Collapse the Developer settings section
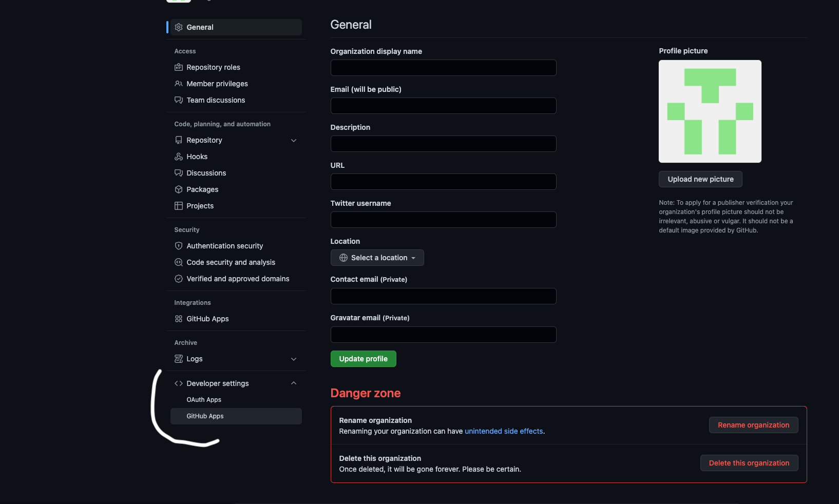Image resolution: width=839 pixels, height=504 pixels. click(x=293, y=383)
